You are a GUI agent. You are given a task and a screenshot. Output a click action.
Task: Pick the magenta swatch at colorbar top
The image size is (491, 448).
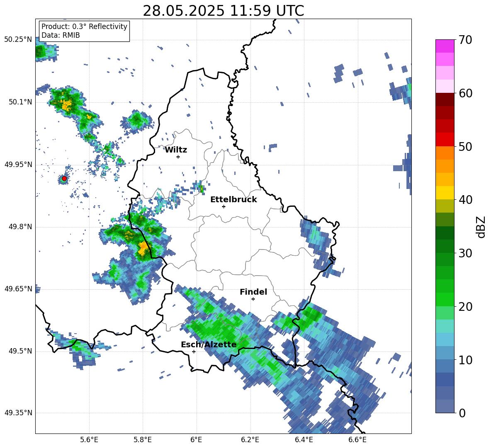(445, 46)
